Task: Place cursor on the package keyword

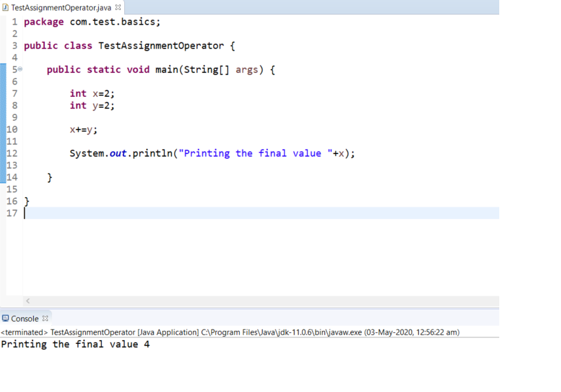Action: (x=44, y=22)
